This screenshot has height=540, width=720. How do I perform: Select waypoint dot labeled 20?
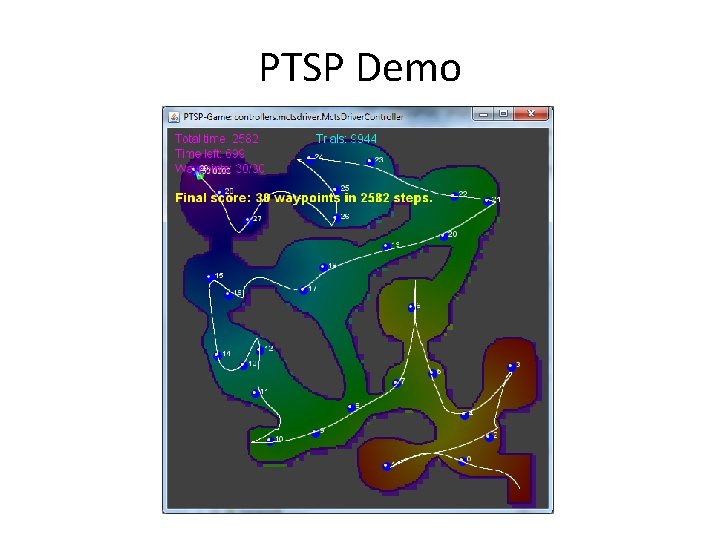(444, 236)
